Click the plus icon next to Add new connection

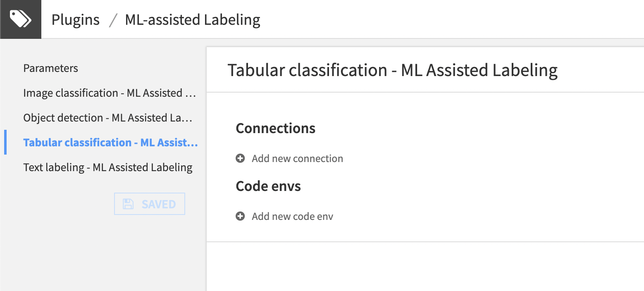pyautogui.click(x=240, y=158)
